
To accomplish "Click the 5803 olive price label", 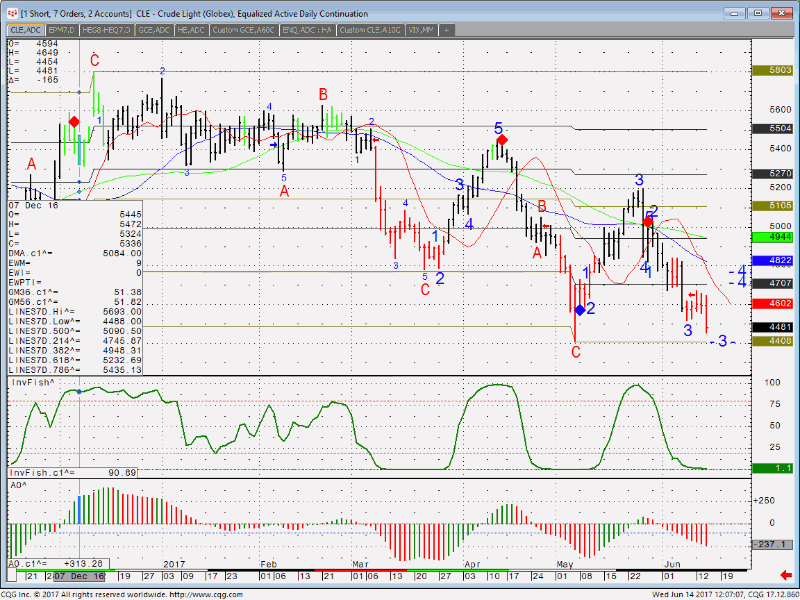I will (773, 70).
